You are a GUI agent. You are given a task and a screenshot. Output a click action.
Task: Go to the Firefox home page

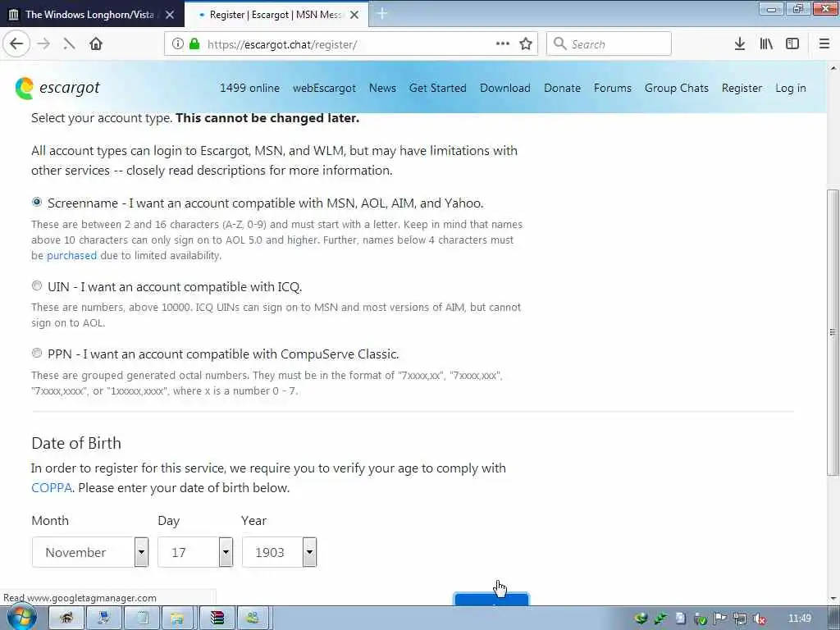[96, 44]
